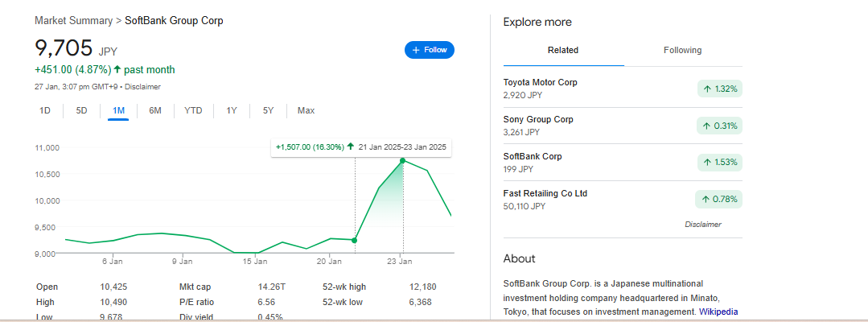This screenshot has height=322, width=868.
Task: Open the Wikipedia link in About
Action: [718, 312]
